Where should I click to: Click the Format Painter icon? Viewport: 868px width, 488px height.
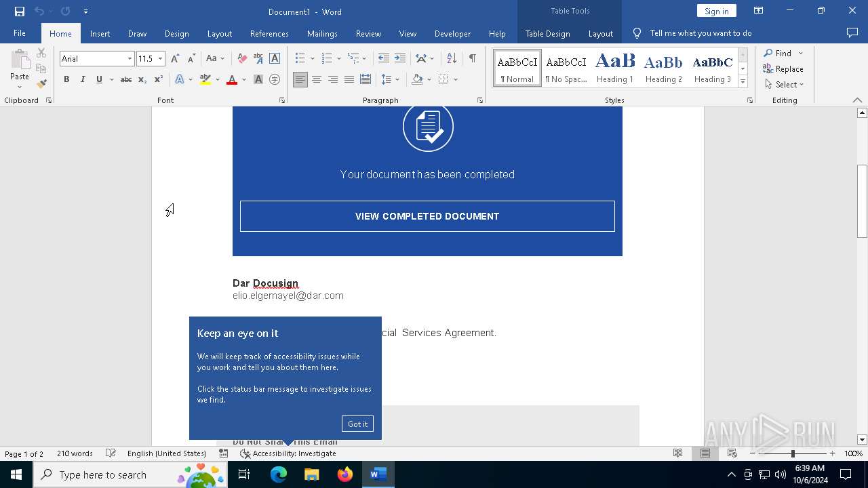coord(41,84)
